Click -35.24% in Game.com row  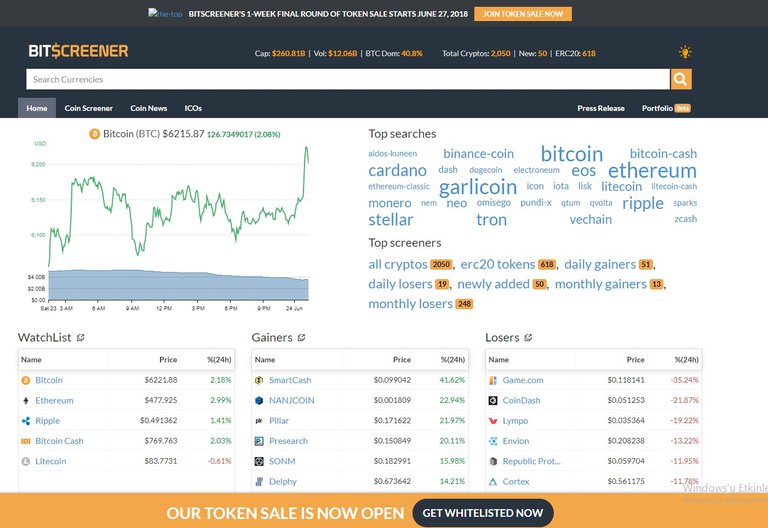coord(684,380)
